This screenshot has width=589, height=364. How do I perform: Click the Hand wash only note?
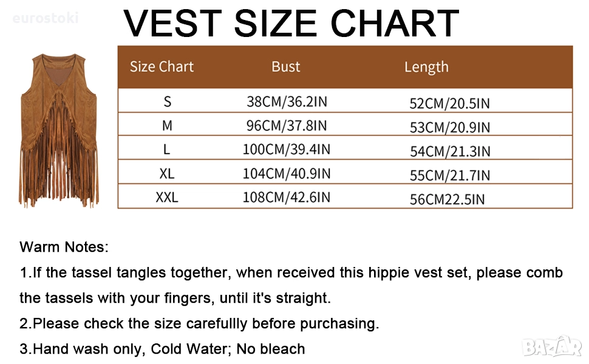tap(162, 349)
